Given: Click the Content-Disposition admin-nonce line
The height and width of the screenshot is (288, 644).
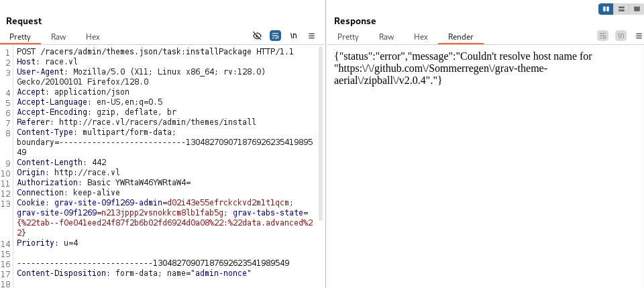Looking at the screenshot, I should (134, 273).
